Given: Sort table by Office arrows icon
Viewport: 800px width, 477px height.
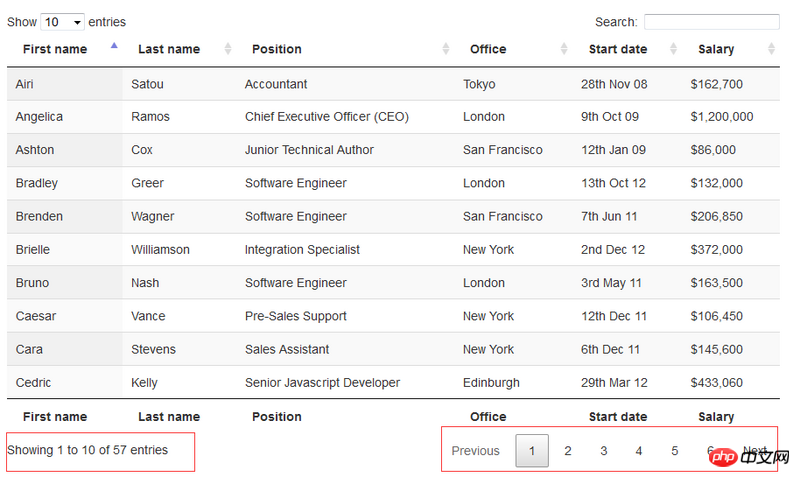Looking at the screenshot, I should (x=564, y=49).
